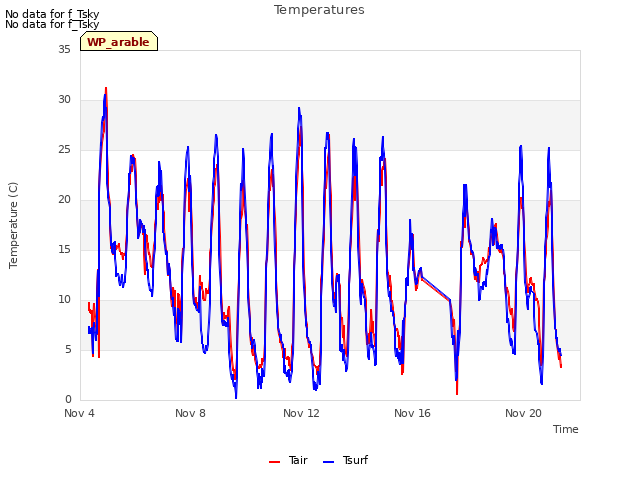Click the highest Tair peak above 30
This screenshot has height=480, width=640.
click(106, 88)
